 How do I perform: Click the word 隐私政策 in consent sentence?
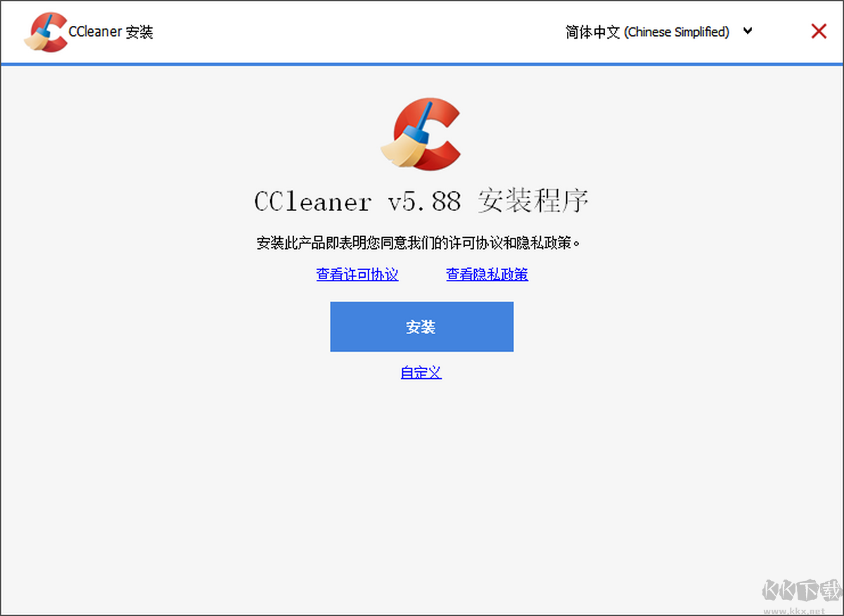(541, 243)
